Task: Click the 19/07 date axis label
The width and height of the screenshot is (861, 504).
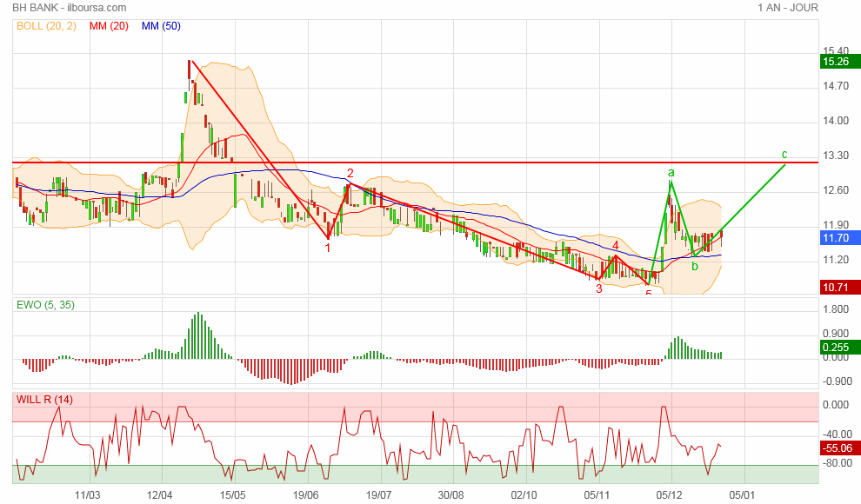Action: pyautogui.click(x=379, y=495)
